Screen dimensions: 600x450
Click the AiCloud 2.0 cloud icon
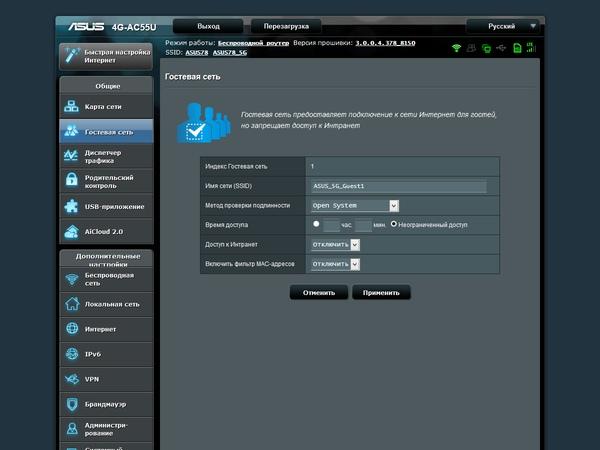[x=71, y=232]
